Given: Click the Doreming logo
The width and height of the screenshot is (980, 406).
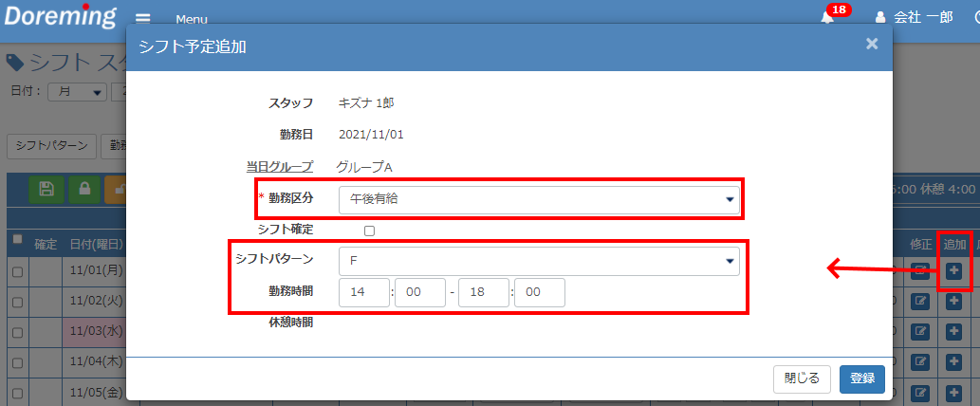Looking at the screenshot, I should point(61,15).
